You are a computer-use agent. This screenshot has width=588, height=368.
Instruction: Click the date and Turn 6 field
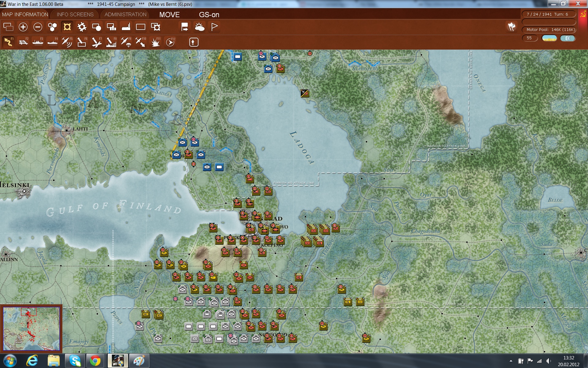pos(549,14)
